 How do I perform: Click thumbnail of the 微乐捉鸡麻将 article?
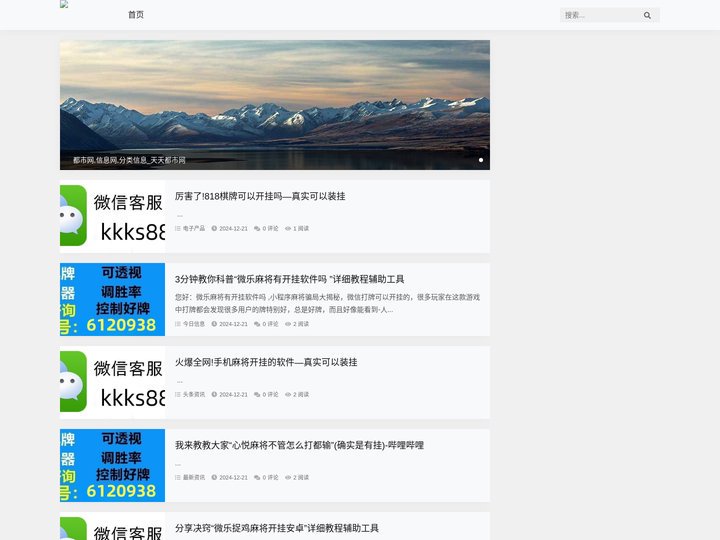112,526
